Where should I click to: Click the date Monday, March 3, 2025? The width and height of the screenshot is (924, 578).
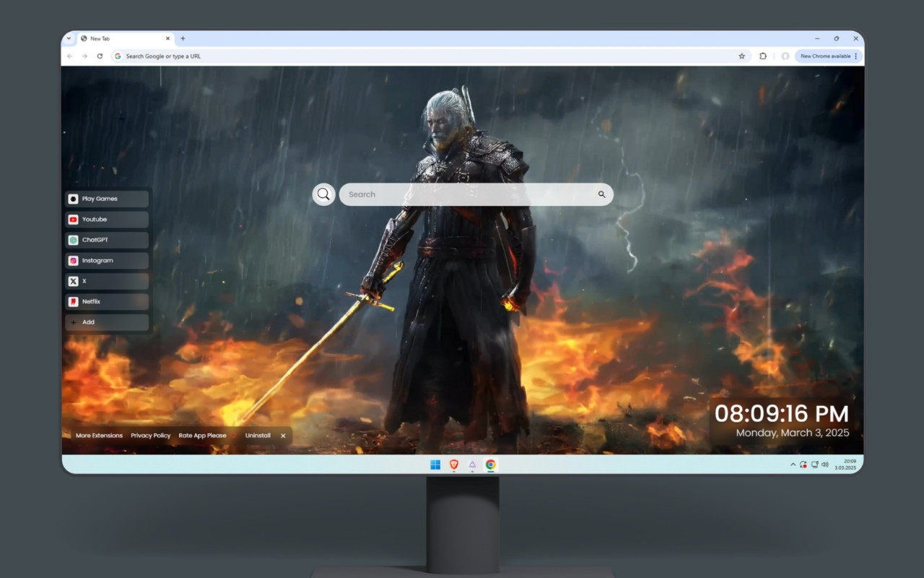point(793,433)
